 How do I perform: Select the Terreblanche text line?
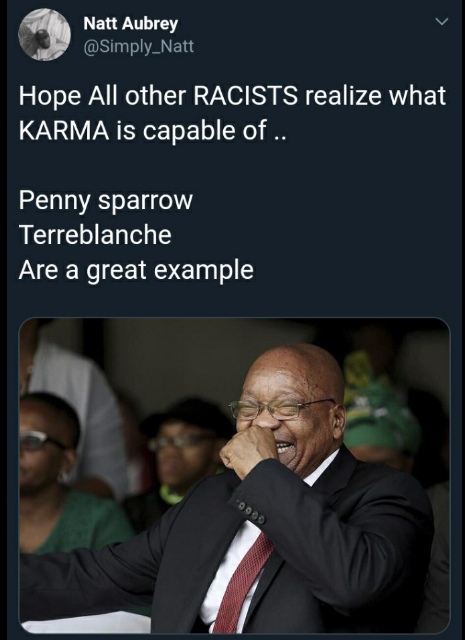pyautogui.click(x=95, y=235)
